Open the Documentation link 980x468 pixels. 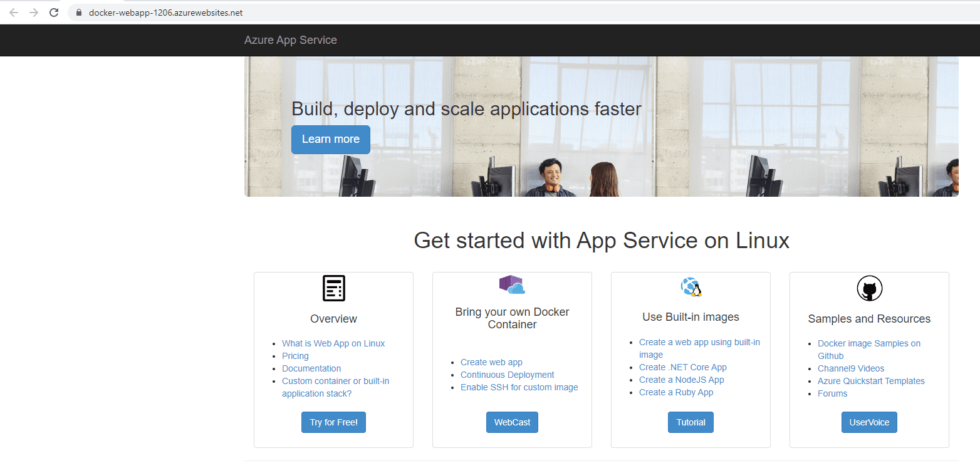[311, 368]
